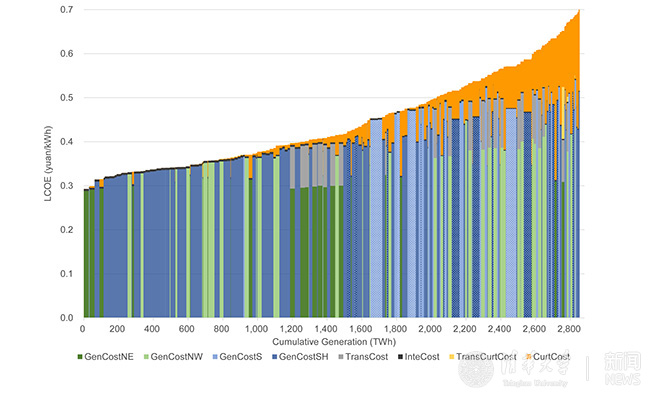Click the InteCost black legend swatch
This screenshot has width=650, height=400.
pyautogui.click(x=400, y=356)
